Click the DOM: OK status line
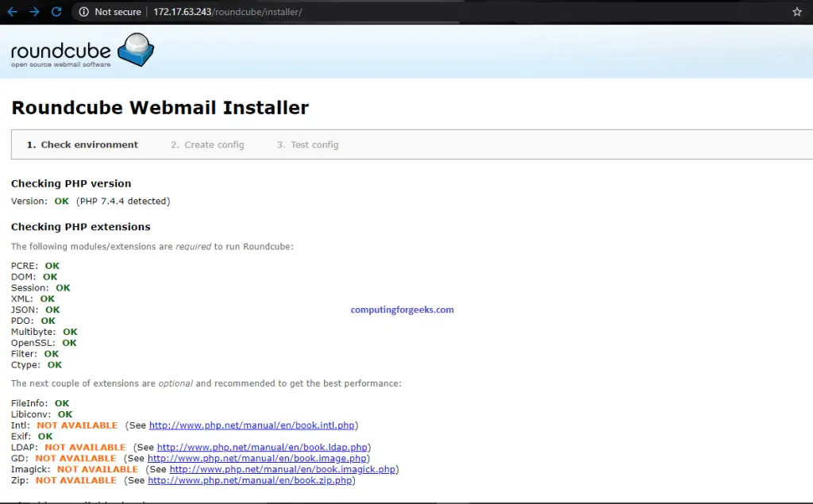813x504 pixels. [34, 277]
